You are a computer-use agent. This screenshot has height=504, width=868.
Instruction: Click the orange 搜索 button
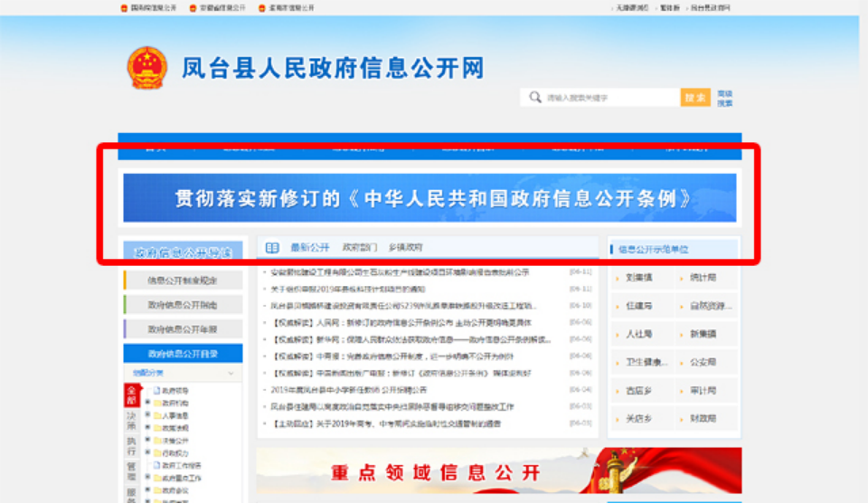tap(695, 98)
